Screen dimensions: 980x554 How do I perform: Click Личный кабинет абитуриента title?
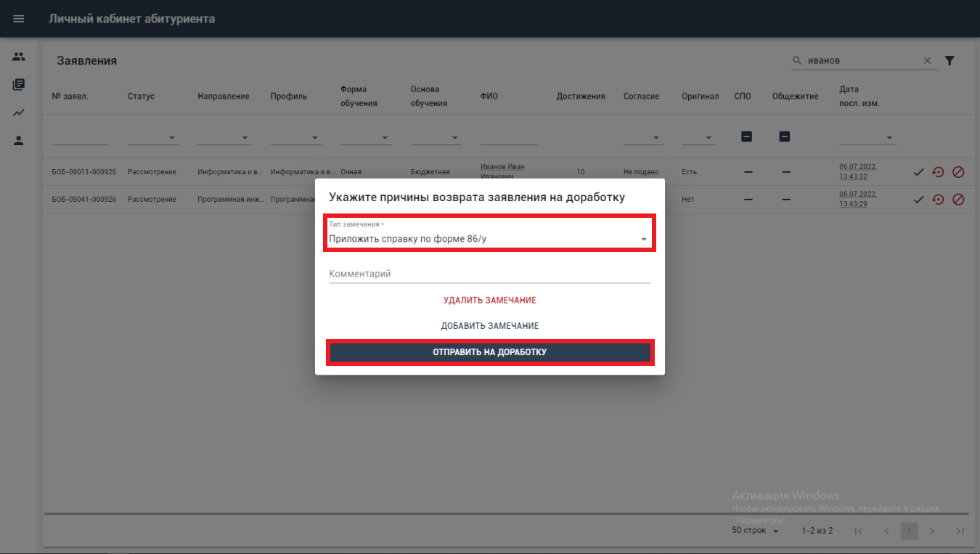coord(132,19)
